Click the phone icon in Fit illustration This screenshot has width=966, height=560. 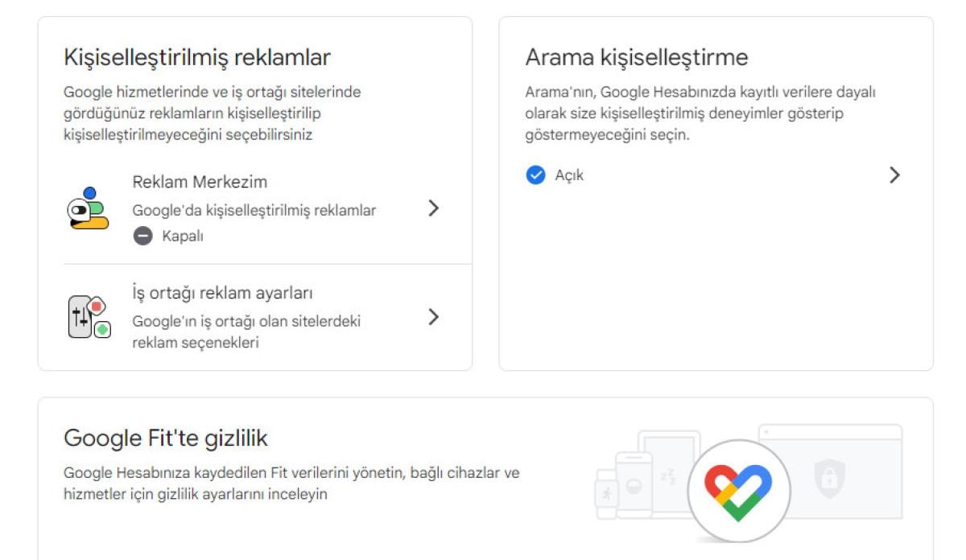click(x=633, y=485)
